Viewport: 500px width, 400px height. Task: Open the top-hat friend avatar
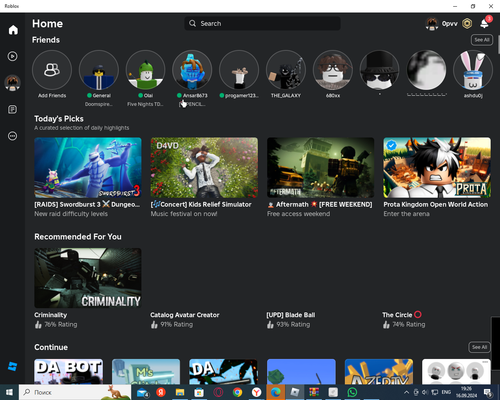(379, 70)
